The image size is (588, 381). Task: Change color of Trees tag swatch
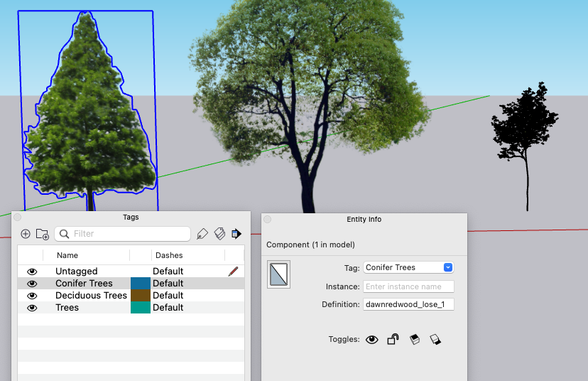coord(140,307)
